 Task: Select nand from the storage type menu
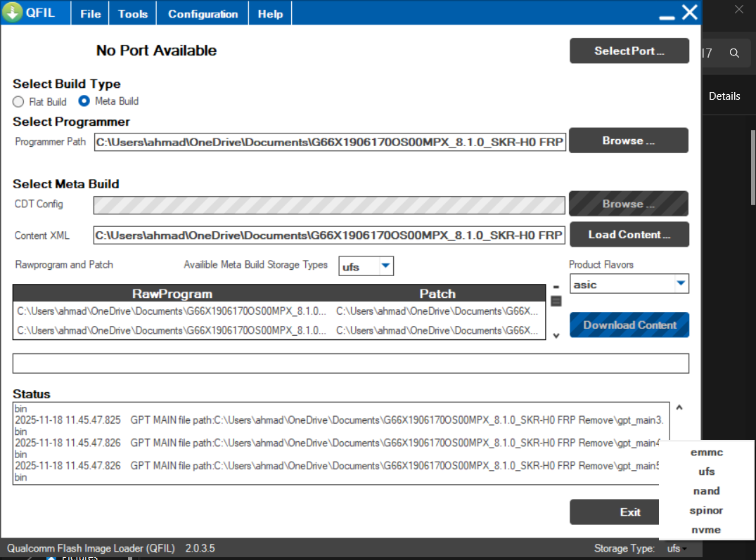(706, 491)
